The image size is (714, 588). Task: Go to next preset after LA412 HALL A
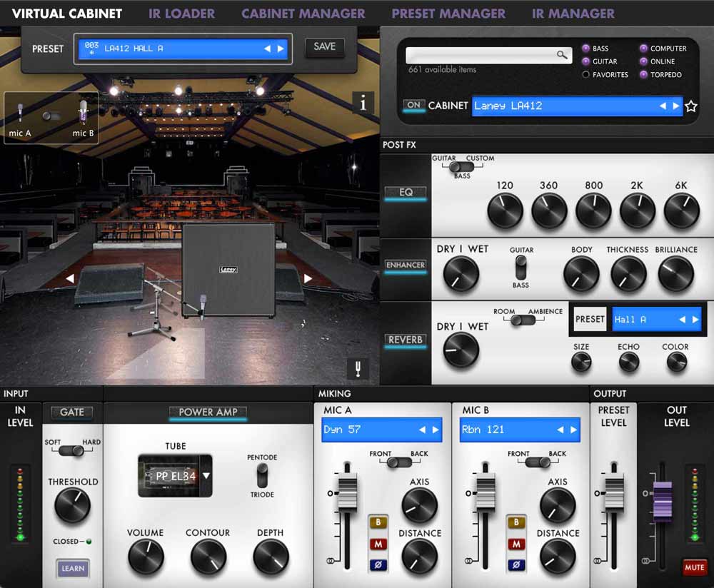click(281, 49)
